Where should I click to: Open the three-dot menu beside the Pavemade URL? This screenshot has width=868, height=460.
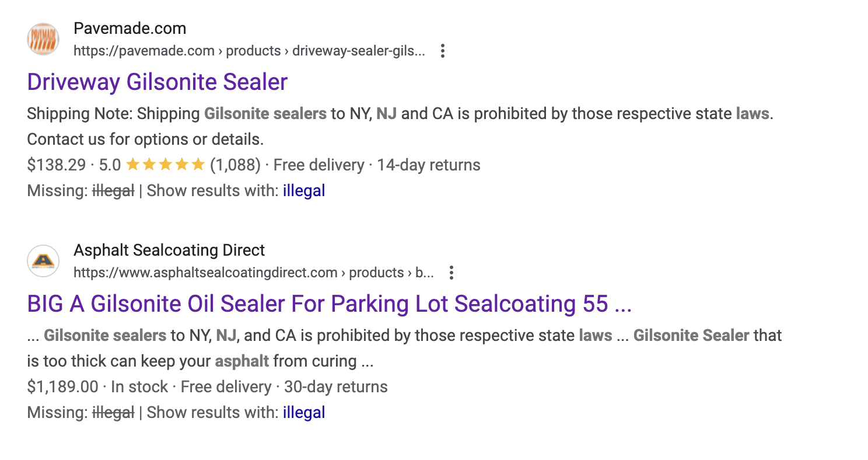point(443,51)
